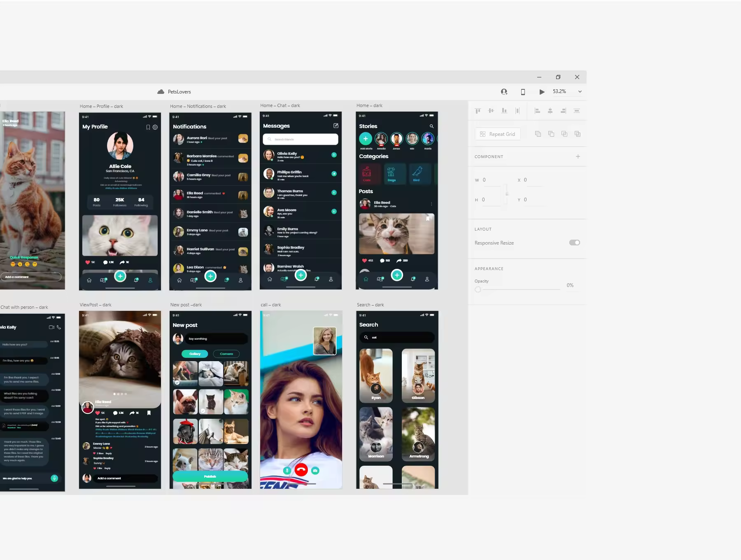
Task: Select artboard title Home – Profile – dark
Action: (101, 106)
